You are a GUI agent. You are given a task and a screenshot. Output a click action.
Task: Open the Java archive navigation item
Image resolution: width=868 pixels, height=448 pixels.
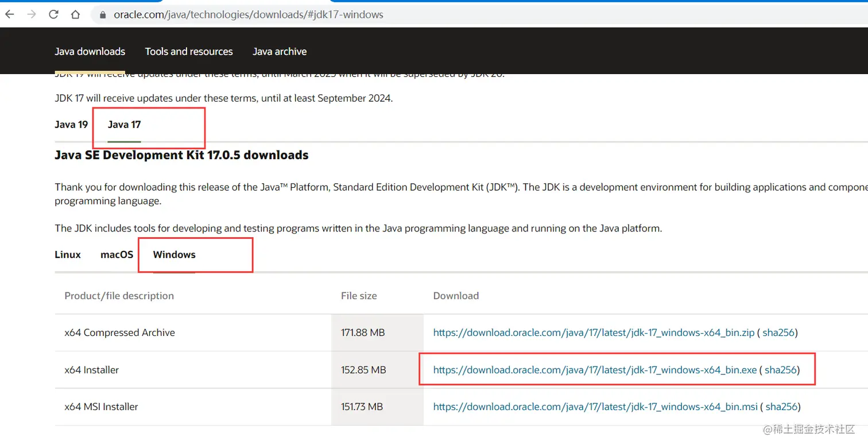click(x=280, y=52)
